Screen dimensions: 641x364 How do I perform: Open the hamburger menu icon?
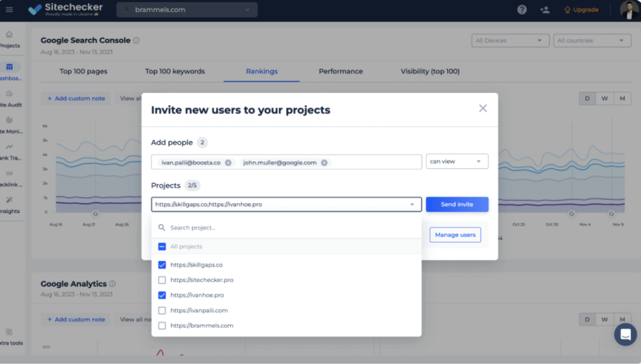coord(9,10)
